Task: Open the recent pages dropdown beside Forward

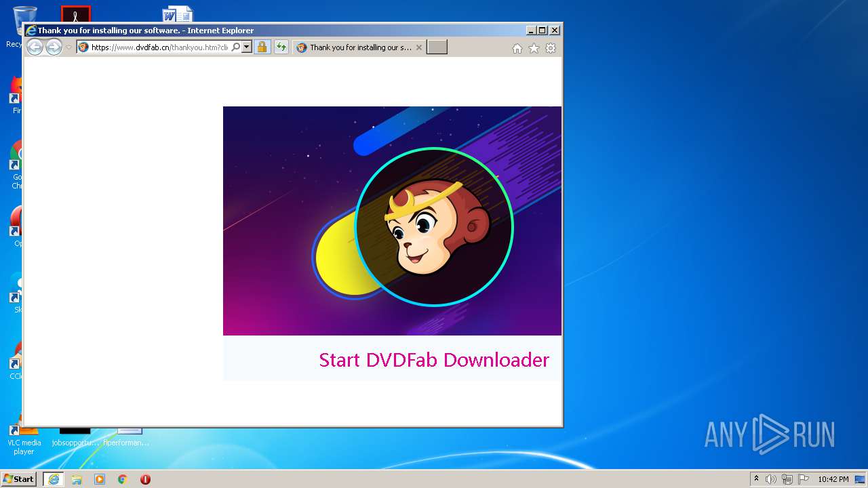Action: (68, 47)
